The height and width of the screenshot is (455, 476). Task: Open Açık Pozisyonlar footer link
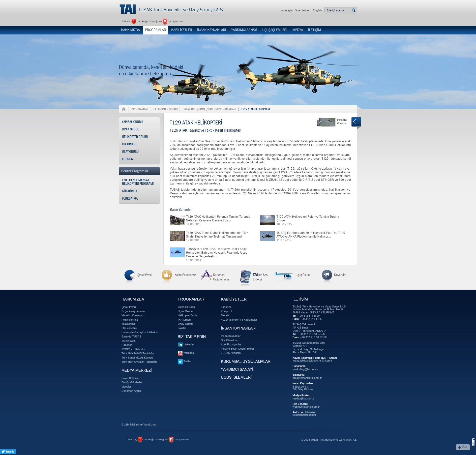tap(231, 345)
